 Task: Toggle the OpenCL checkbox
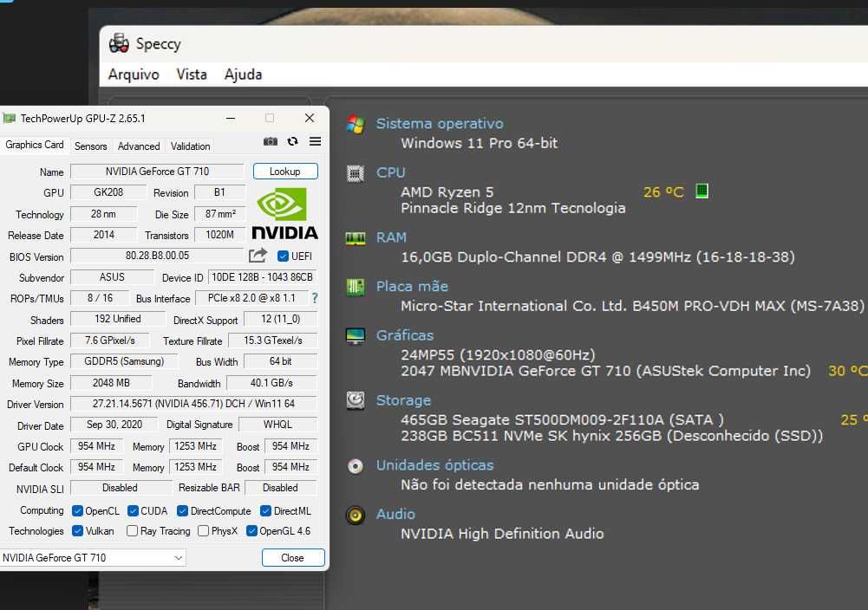77,511
